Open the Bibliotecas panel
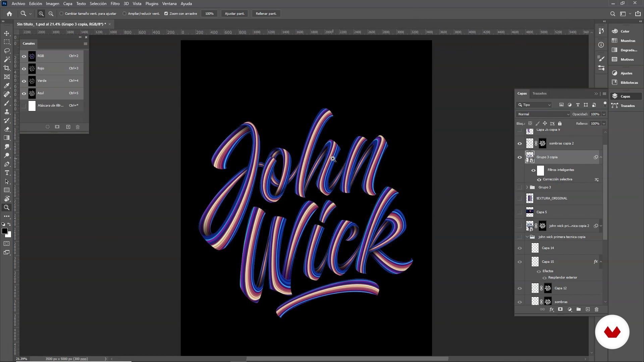The image size is (644, 362). [x=626, y=82]
